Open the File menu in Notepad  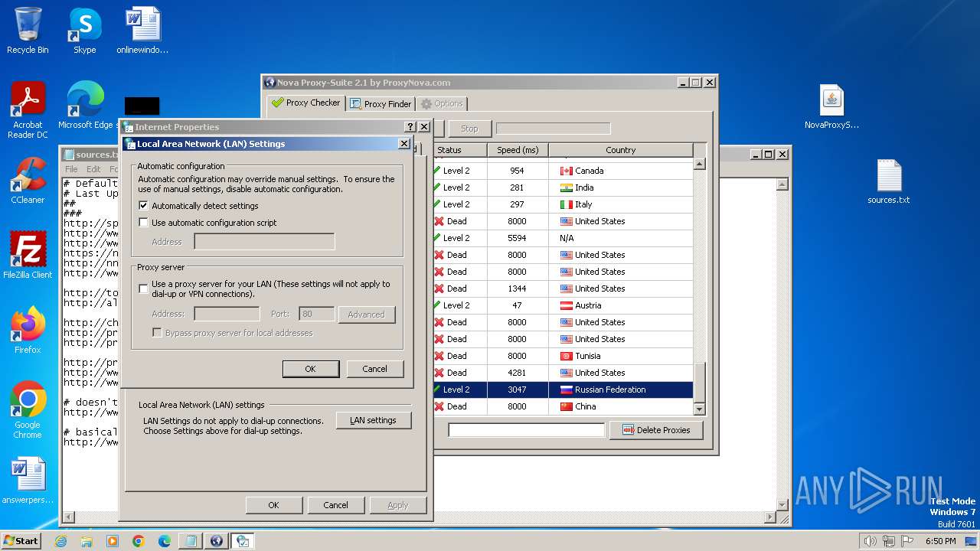(x=71, y=169)
